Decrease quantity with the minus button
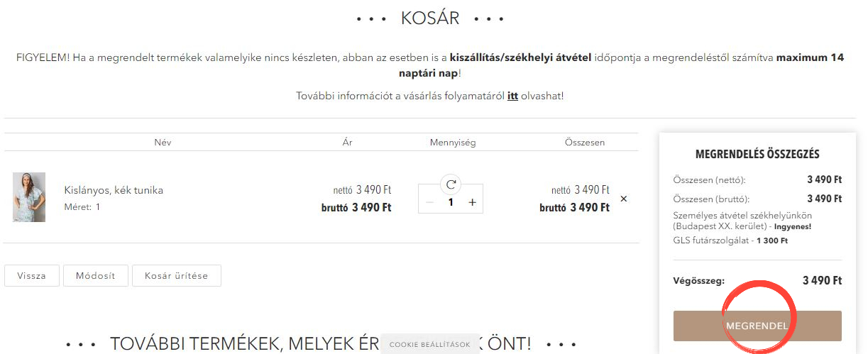Image resolution: width=868 pixels, height=354 pixels. tap(429, 202)
